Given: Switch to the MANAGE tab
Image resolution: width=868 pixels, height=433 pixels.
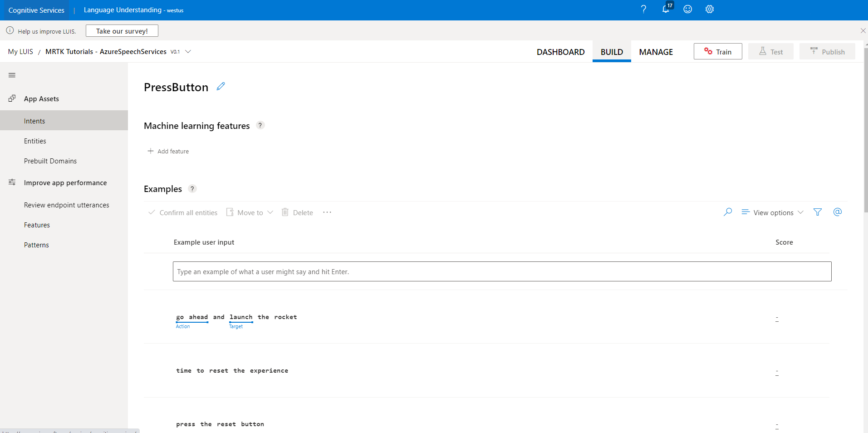Looking at the screenshot, I should click(x=656, y=52).
